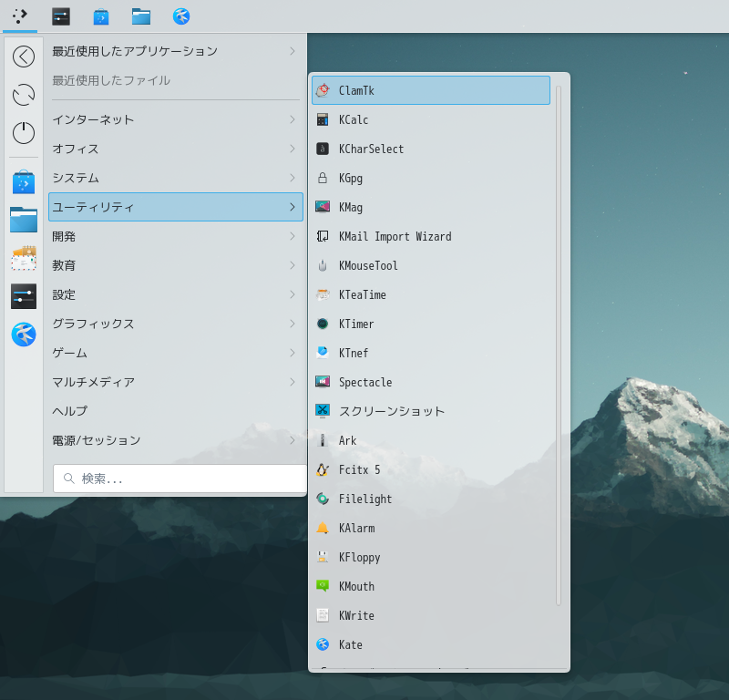Click the KTimer icon
The image size is (729, 700).
coord(323,324)
